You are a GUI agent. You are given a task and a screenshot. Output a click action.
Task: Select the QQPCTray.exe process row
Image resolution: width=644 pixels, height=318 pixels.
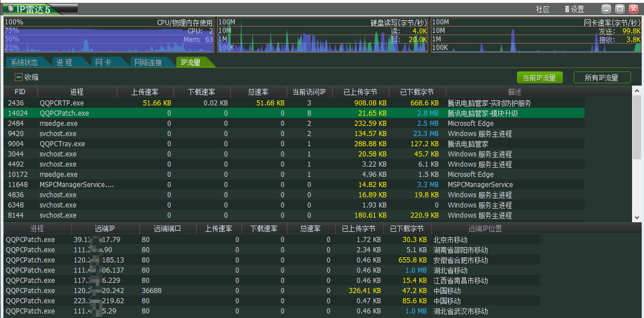(x=294, y=144)
